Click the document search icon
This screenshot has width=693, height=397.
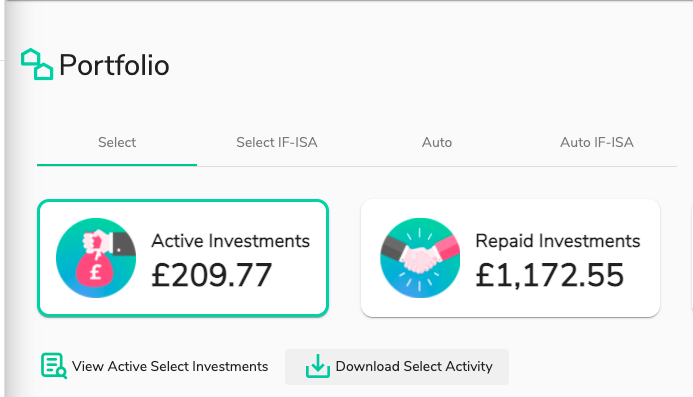tap(53, 366)
